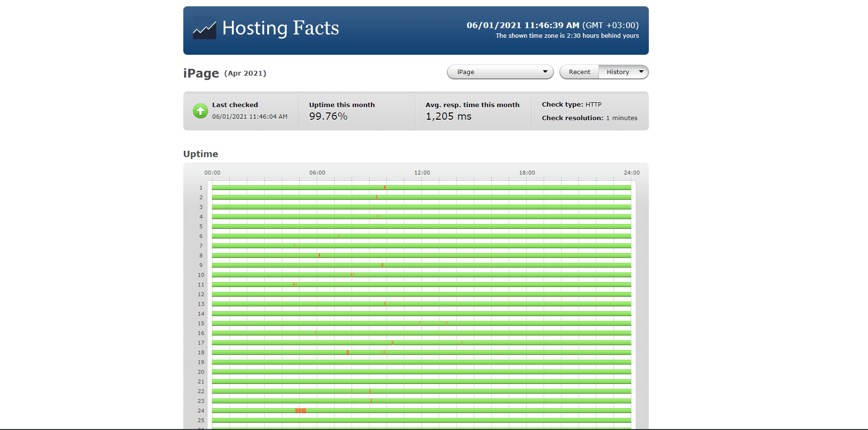Click the iPage (Apr 2021) heading
This screenshot has height=430, width=868.
(225, 73)
